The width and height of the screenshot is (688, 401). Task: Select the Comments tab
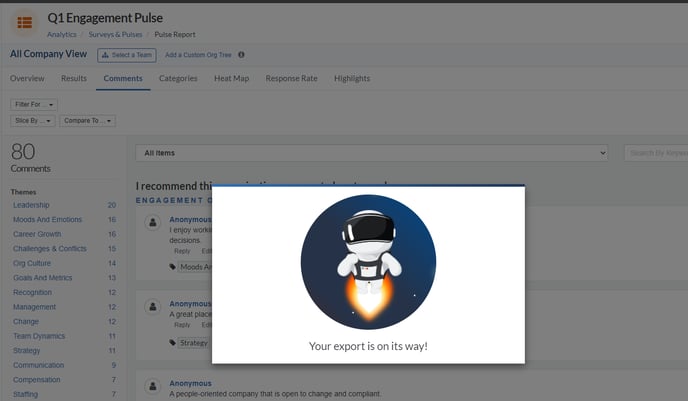pyautogui.click(x=123, y=79)
